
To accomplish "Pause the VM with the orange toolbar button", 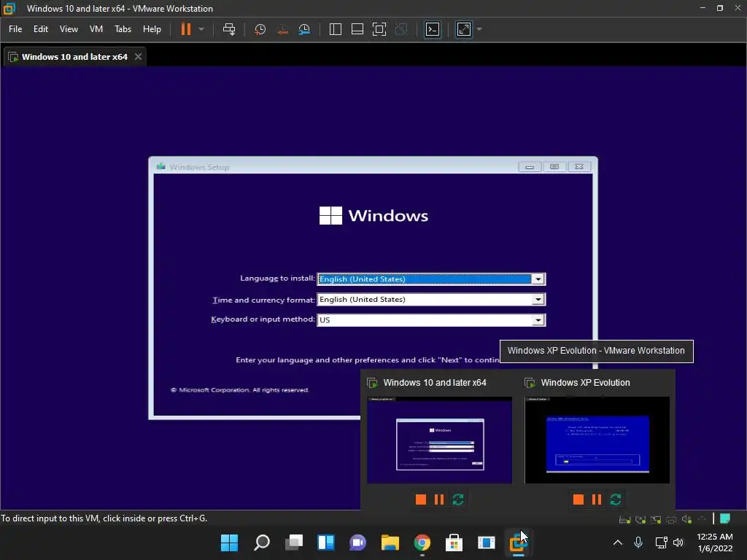I will [186, 29].
